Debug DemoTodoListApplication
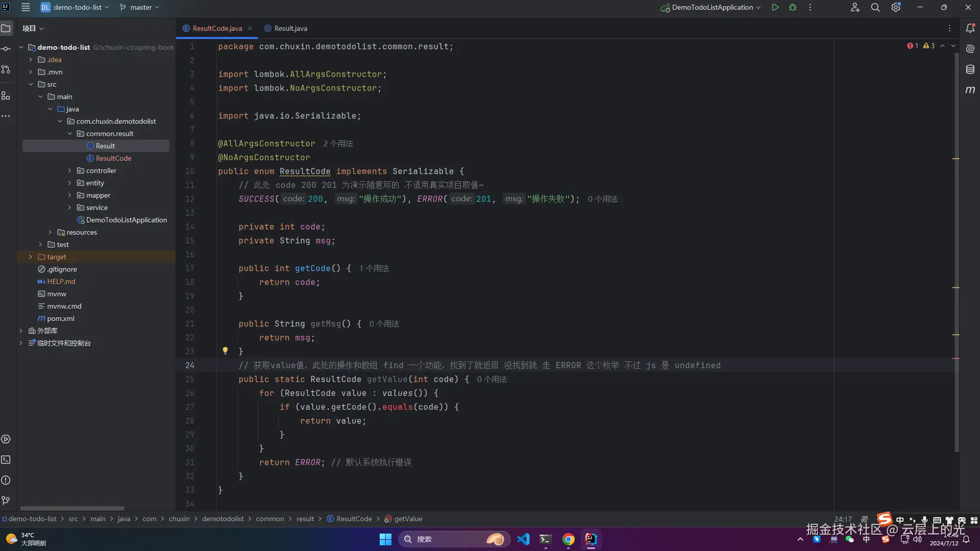Image resolution: width=980 pixels, height=551 pixels. 793,7
